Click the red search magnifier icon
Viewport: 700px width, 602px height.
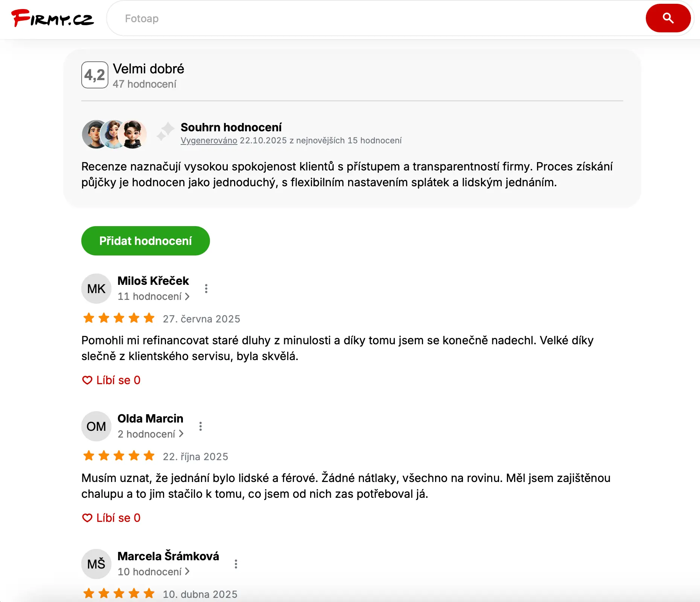[x=668, y=18]
